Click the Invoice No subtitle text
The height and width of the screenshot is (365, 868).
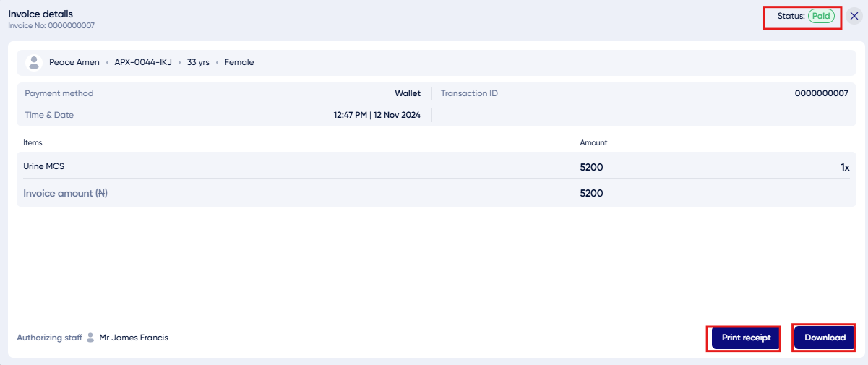[x=51, y=26]
